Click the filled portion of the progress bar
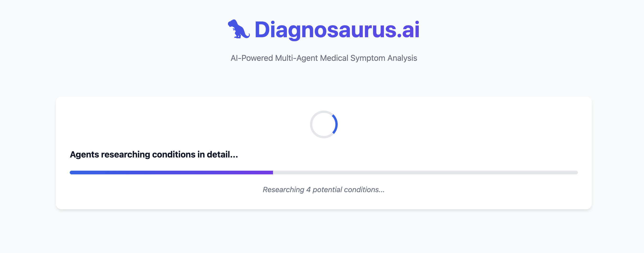 (x=171, y=173)
